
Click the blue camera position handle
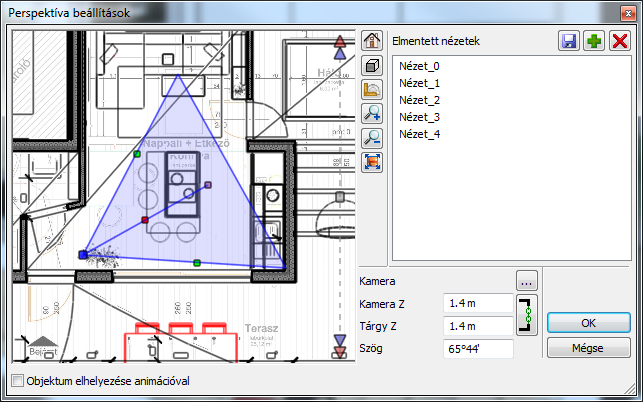point(83,255)
